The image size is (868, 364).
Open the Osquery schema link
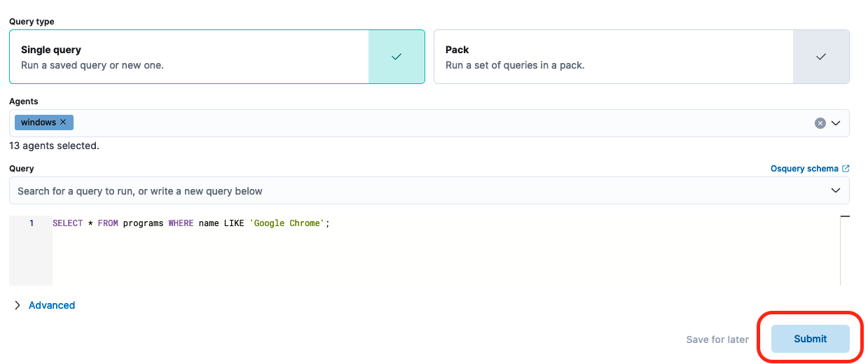(x=804, y=169)
